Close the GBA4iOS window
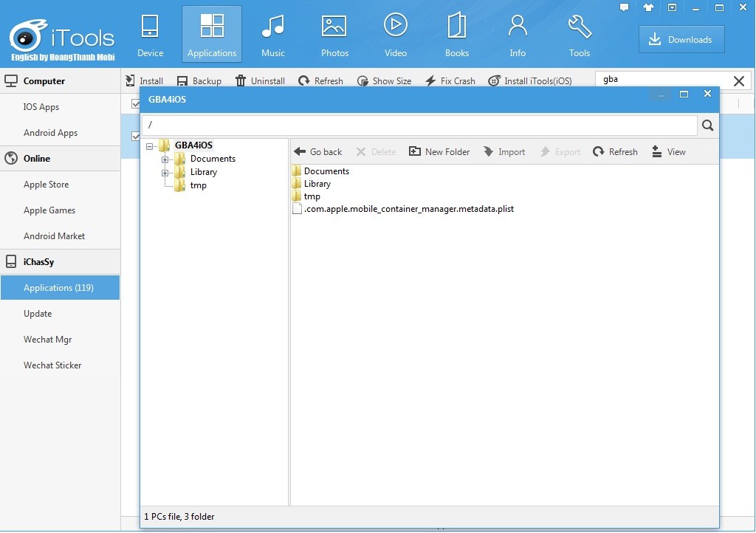The height and width of the screenshot is (533, 756). tap(707, 94)
